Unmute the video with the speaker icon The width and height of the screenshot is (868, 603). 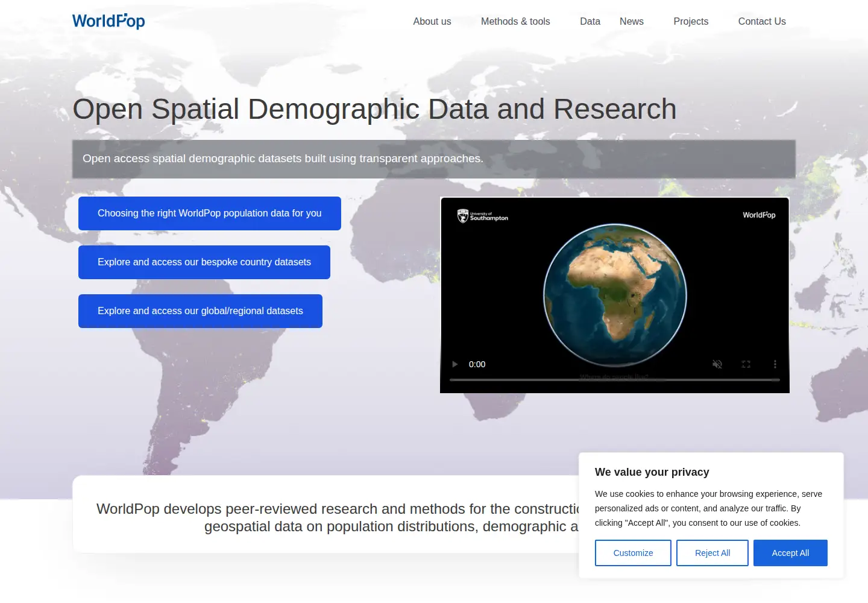tap(717, 364)
